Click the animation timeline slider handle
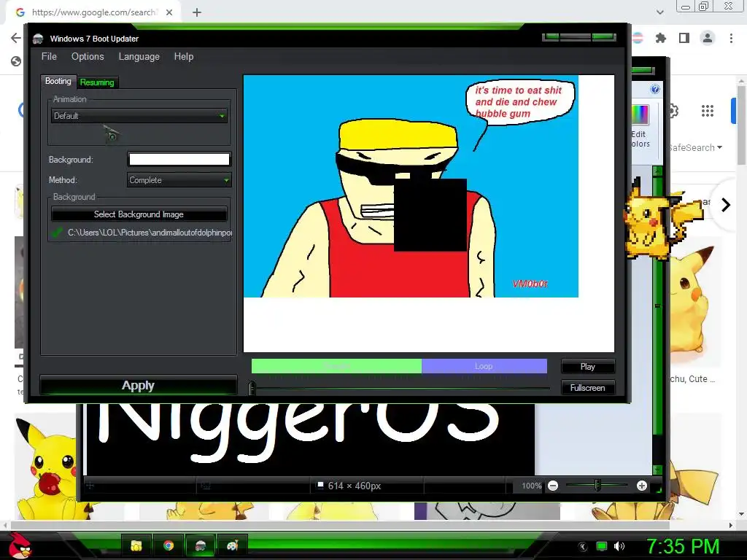The image size is (747, 560). (x=252, y=388)
